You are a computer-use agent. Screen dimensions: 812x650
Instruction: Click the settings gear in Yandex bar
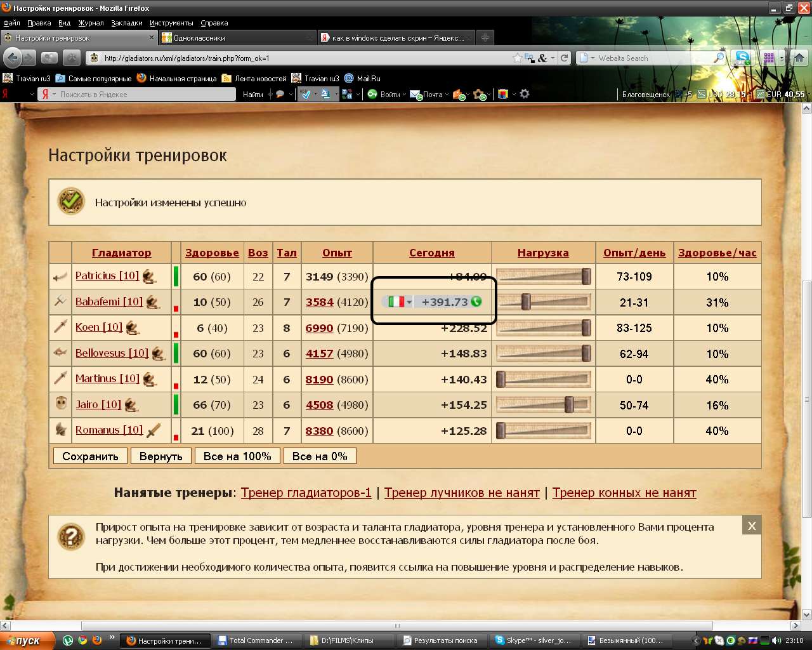point(525,94)
